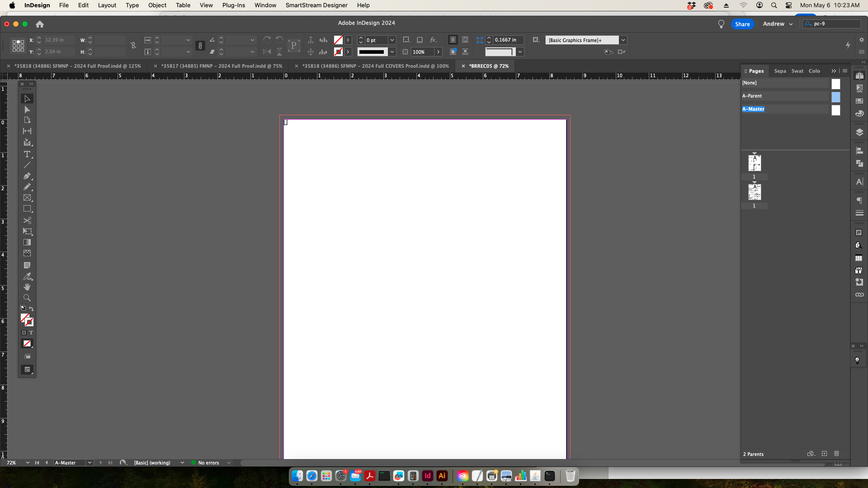Choose the Scissors tool
Screen dimensions: 868x488
click(x=27, y=221)
